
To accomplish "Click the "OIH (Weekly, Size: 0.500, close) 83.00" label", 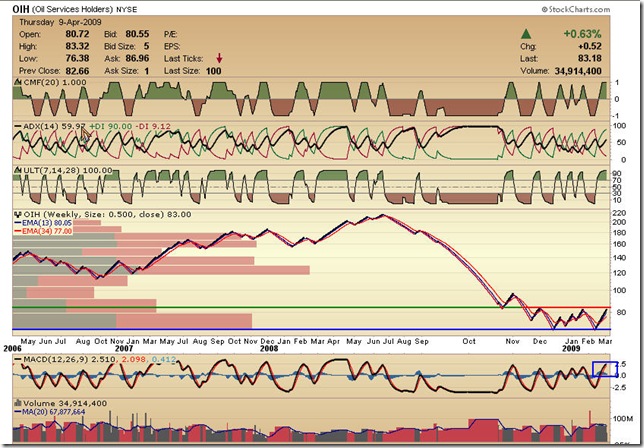I will tap(107, 214).
